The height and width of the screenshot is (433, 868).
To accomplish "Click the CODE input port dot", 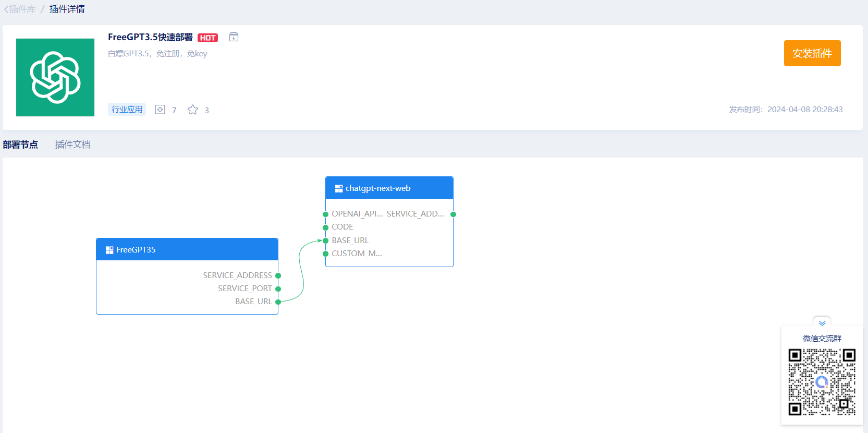I will pos(325,227).
